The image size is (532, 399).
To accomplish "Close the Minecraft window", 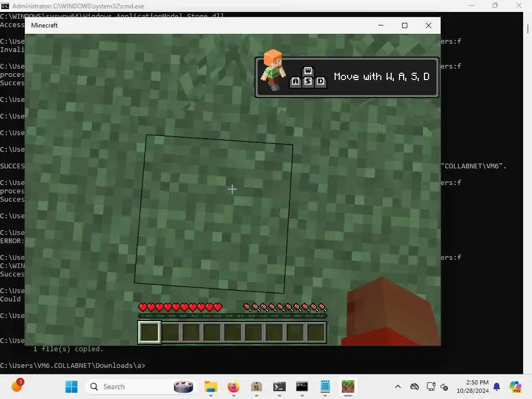I will point(429,25).
